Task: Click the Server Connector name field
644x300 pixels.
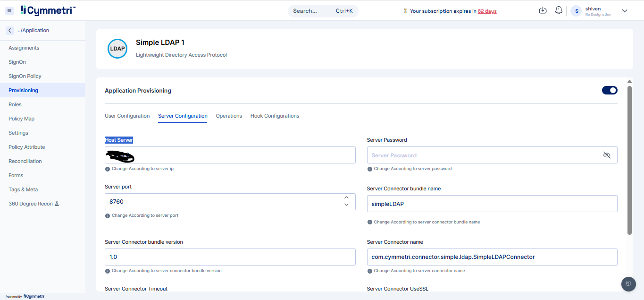Action: (492, 257)
